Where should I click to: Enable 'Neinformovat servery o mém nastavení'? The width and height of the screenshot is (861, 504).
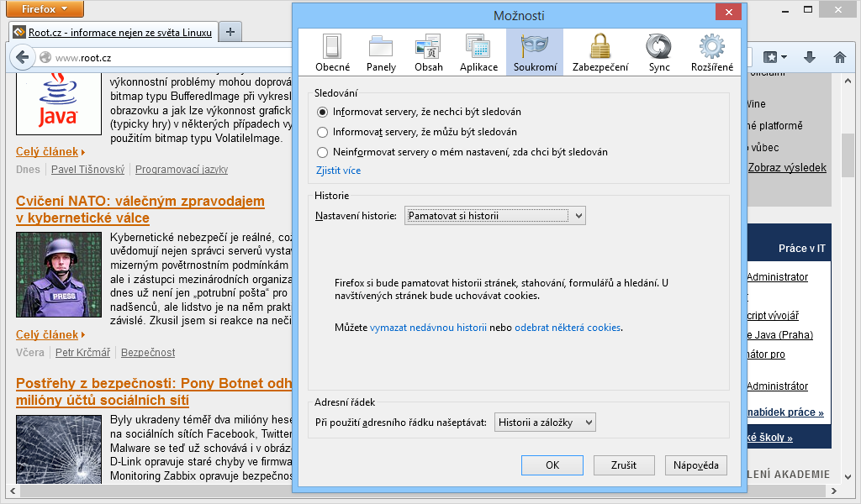click(x=322, y=151)
